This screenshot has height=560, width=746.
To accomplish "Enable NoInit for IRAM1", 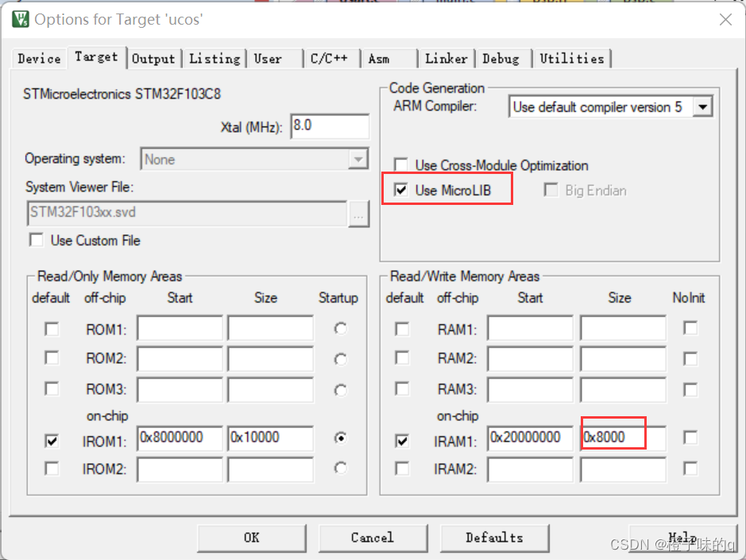I will point(690,437).
